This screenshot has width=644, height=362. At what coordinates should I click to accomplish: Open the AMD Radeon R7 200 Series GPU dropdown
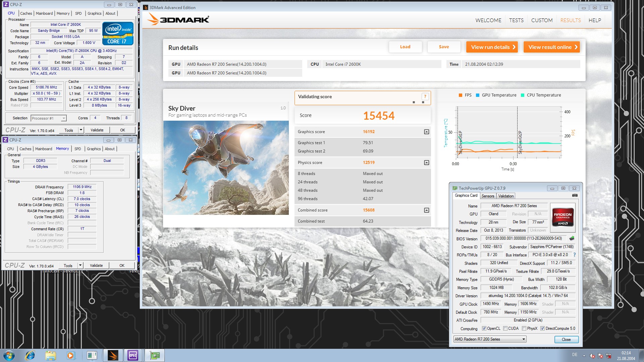pyautogui.click(x=490, y=339)
